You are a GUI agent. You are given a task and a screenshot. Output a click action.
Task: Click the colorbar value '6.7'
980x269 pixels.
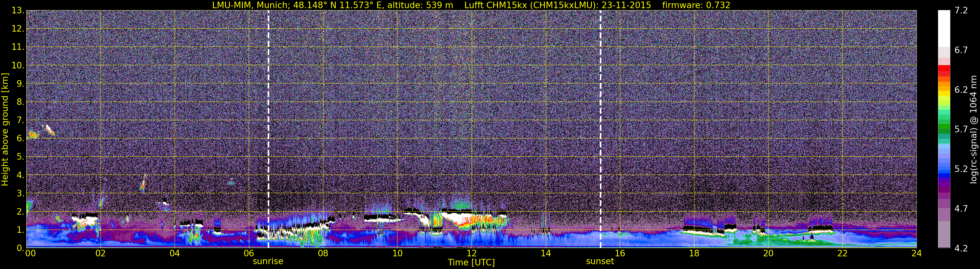[961, 50]
